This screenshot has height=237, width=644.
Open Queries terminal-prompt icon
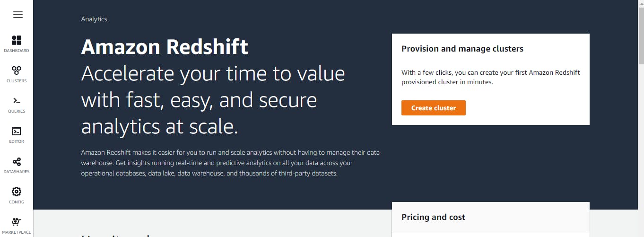17,101
